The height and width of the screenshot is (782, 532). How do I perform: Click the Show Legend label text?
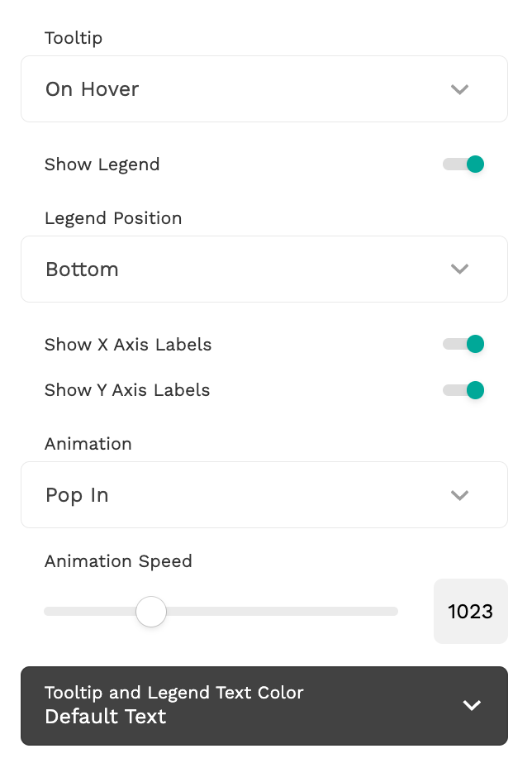(102, 165)
